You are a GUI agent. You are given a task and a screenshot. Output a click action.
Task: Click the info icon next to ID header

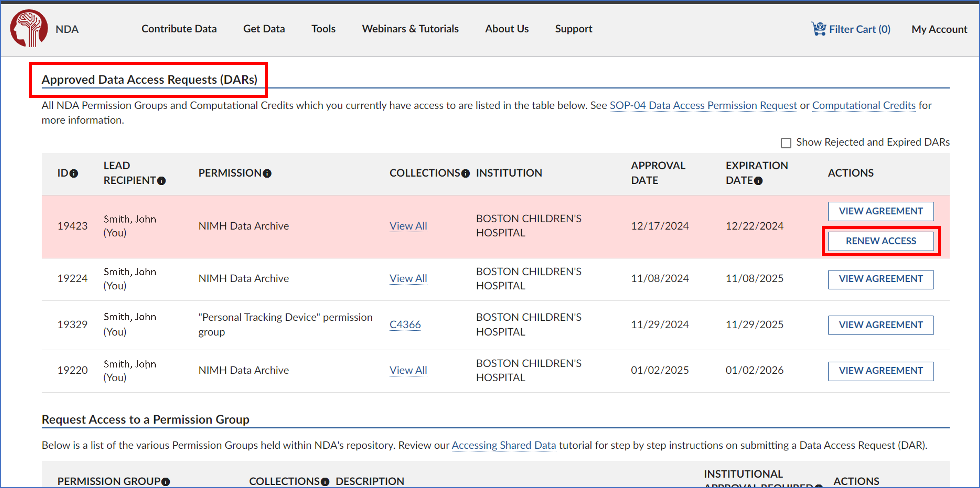[x=74, y=173]
